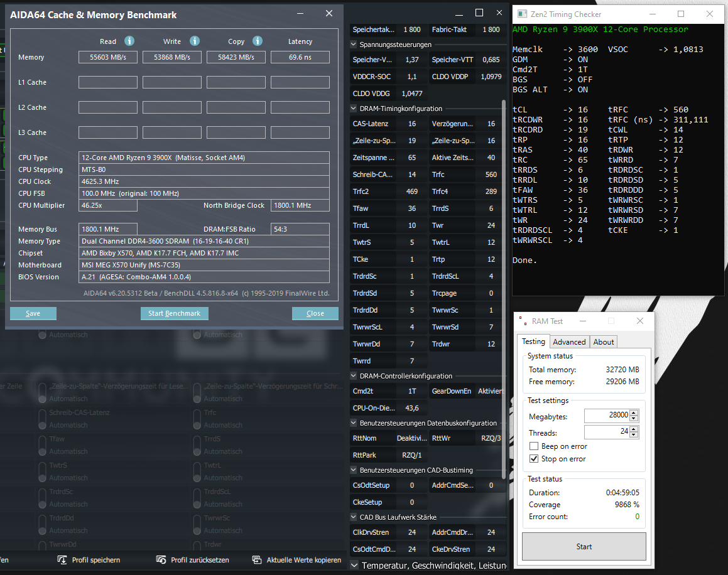The width and height of the screenshot is (728, 575).
Task: Uncheck the Stop on error checkbox
Action: pyautogui.click(x=534, y=458)
